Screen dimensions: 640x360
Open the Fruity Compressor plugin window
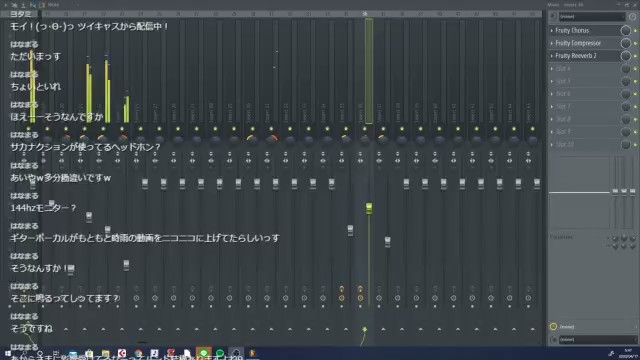(578, 43)
